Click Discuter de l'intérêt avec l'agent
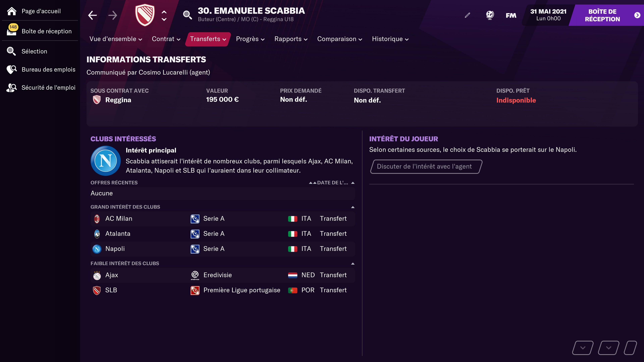This screenshot has height=362, width=644. [x=426, y=167]
